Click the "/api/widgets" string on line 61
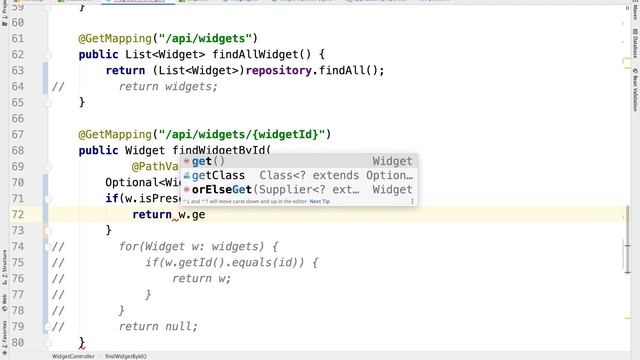The height and width of the screenshot is (360, 640). 205,39
